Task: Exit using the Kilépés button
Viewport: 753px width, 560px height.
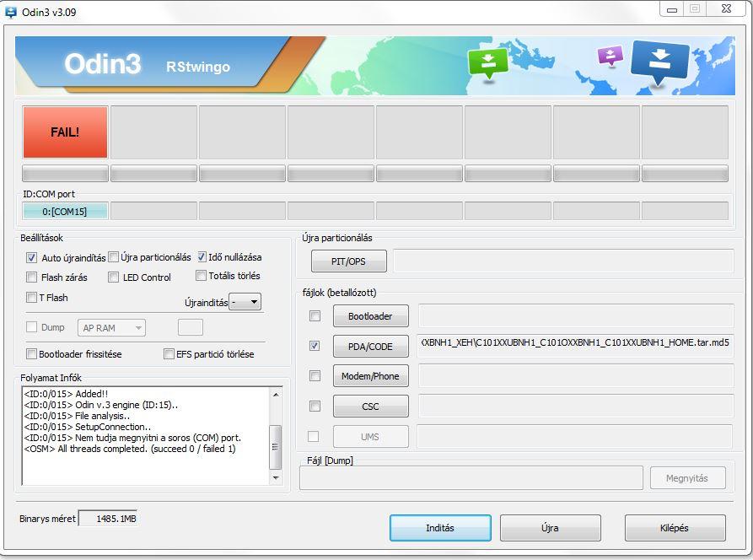Action: (x=675, y=528)
